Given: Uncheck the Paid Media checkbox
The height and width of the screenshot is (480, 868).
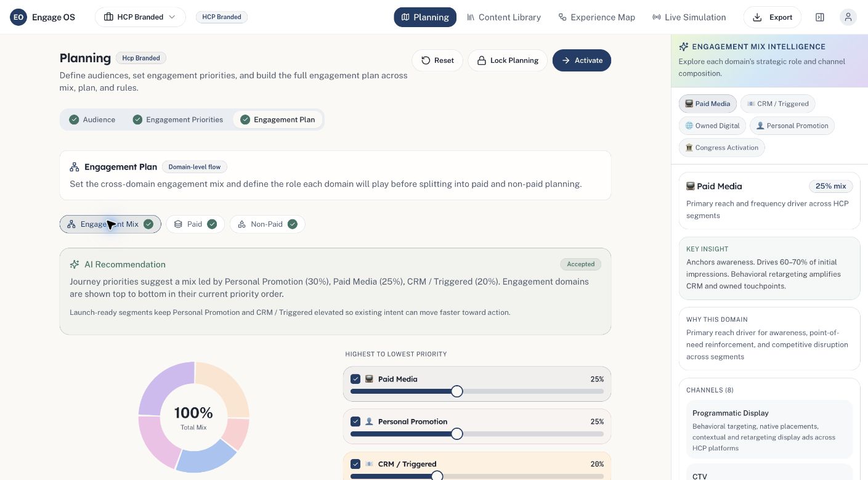Looking at the screenshot, I should 355,379.
